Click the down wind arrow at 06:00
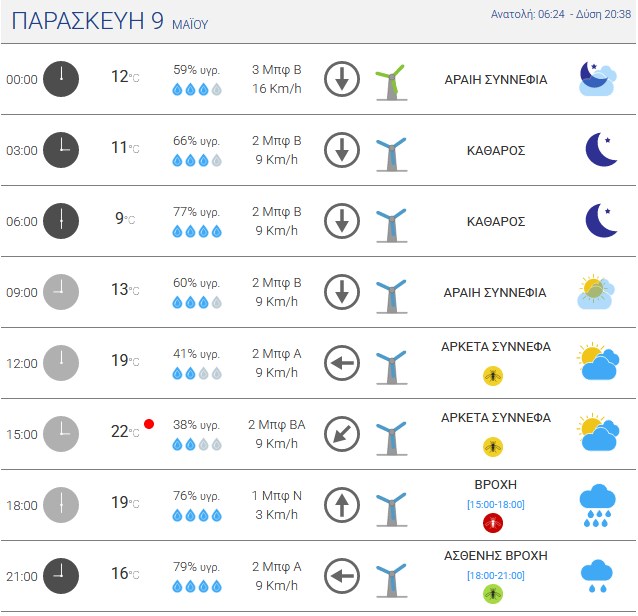The width and height of the screenshot is (638, 616). 342,221
